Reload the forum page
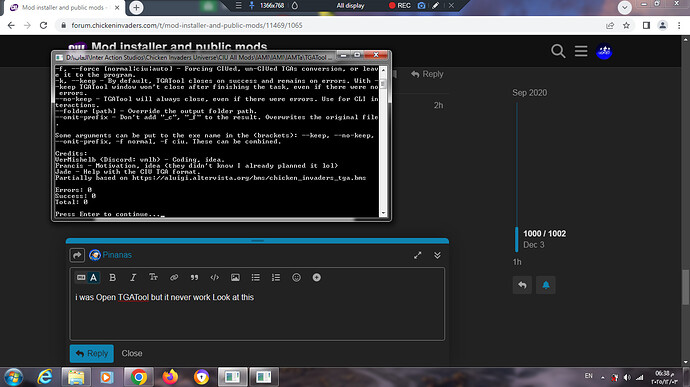690x387 pixels. pos(43,26)
